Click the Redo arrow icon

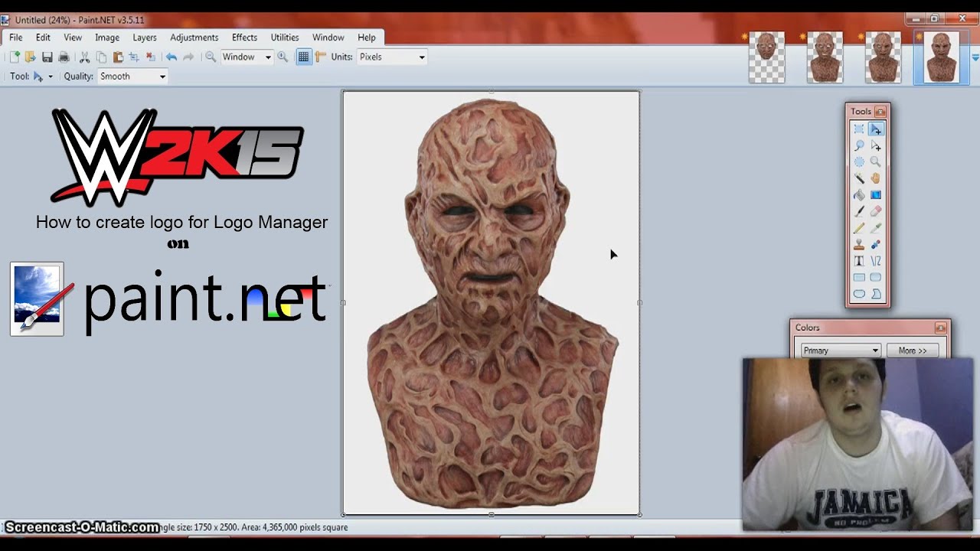(188, 57)
